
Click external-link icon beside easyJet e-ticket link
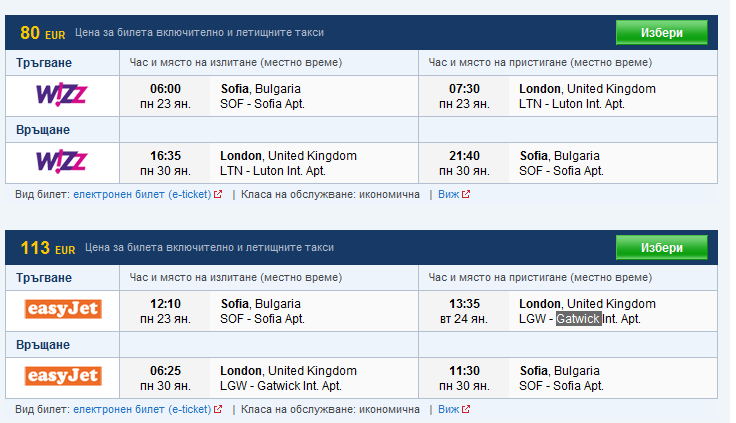coord(218,409)
